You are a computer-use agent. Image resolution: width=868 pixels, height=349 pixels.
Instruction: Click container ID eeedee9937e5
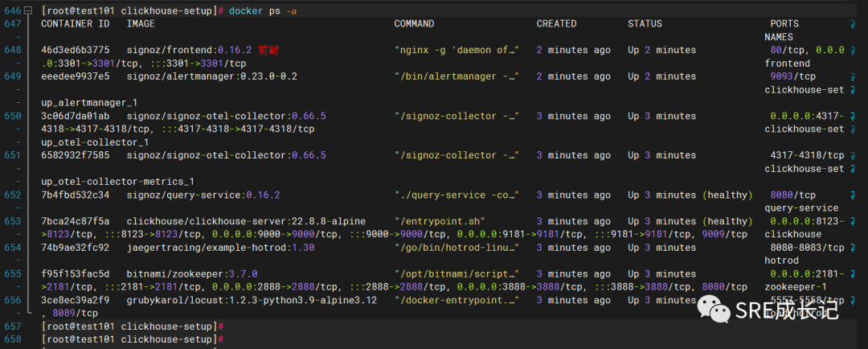(x=76, y=76)
